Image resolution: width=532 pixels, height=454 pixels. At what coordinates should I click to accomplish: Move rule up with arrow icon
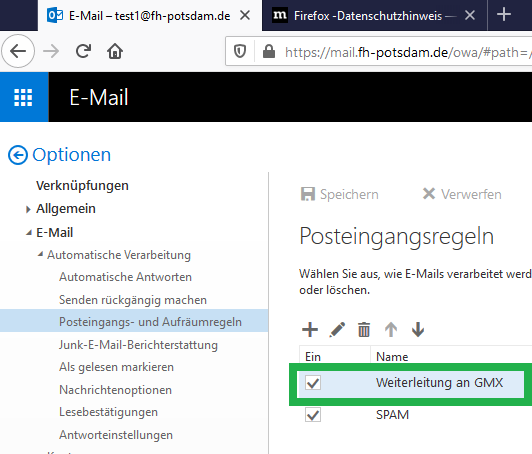pyautogui.click(x=391, y=329)
